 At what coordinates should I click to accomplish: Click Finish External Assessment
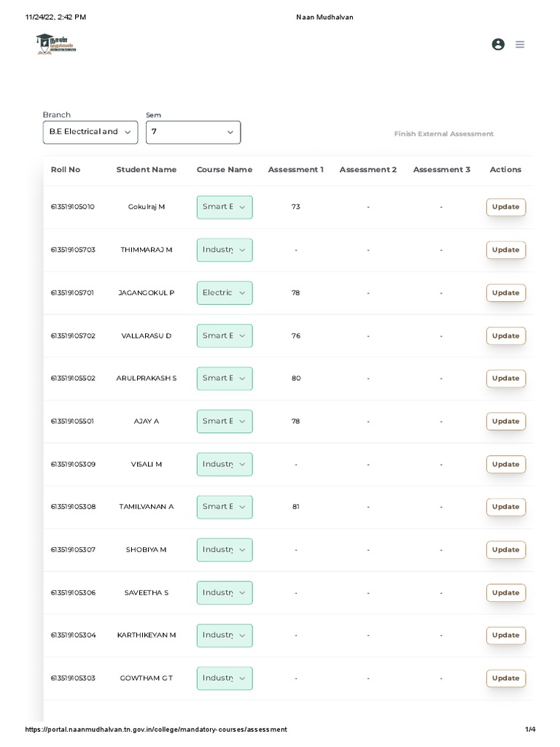point(443,134)
